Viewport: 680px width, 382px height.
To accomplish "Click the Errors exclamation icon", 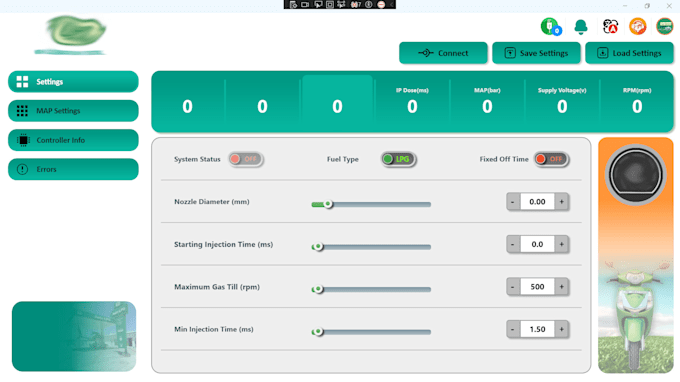I will coord(22,169).
